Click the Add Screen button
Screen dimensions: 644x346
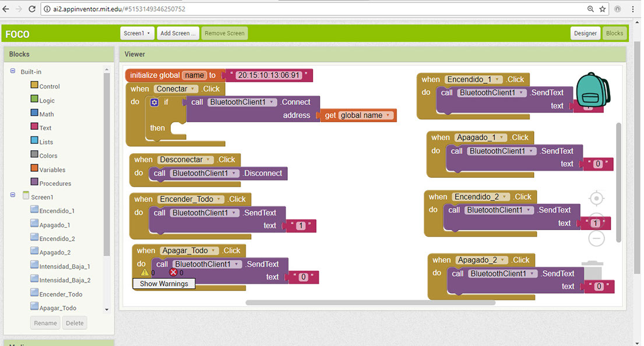[178, 33]
